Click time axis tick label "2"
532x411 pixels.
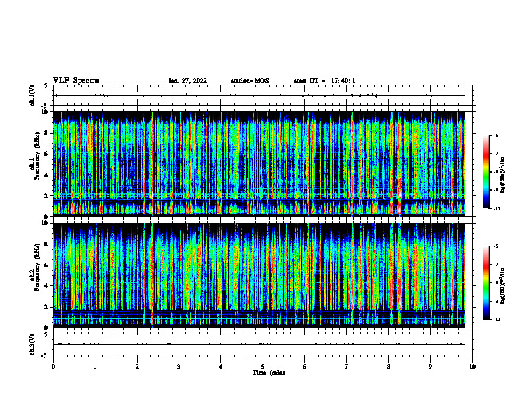[137, 367]
